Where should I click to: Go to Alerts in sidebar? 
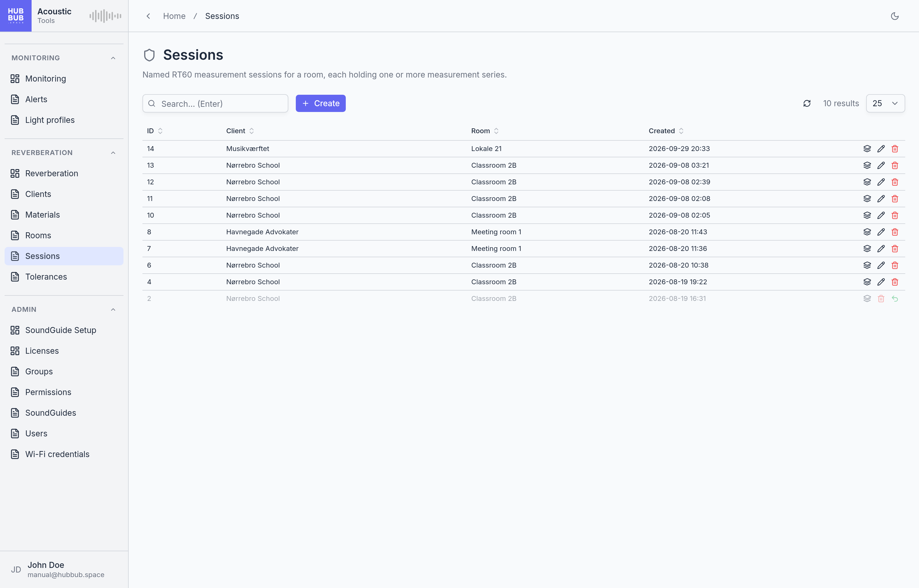pos(64,99)
